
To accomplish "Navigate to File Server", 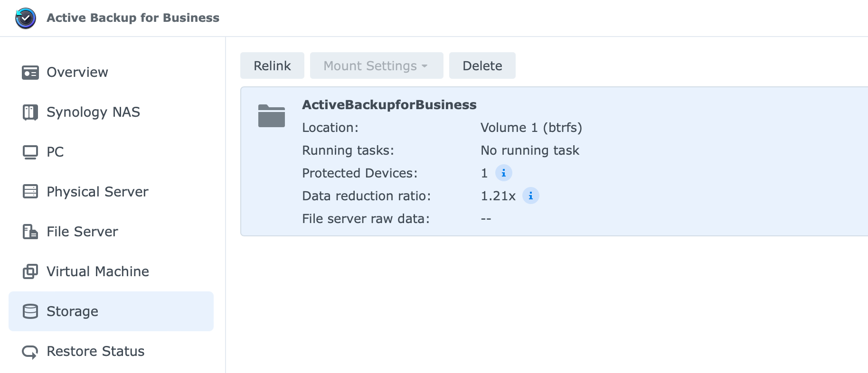I will (x=111, y=232).
